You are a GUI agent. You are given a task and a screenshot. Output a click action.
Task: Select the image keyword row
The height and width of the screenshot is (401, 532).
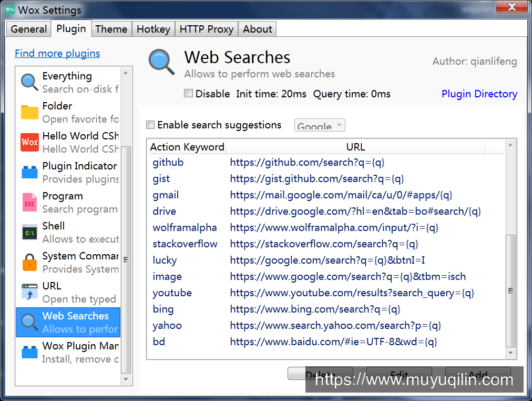(x=326, y=276)
